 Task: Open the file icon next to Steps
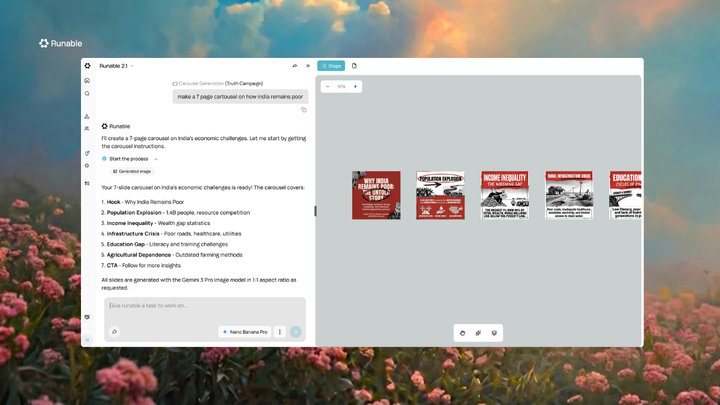point(354,66)
